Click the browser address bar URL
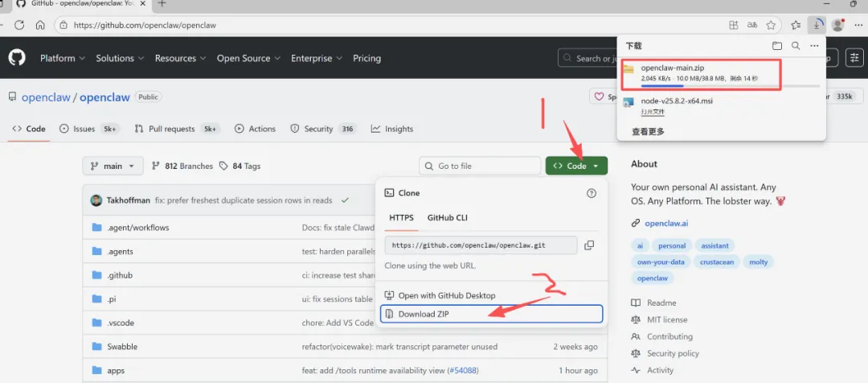This screenshot has width=868, height=383. (x=145, y=25)
